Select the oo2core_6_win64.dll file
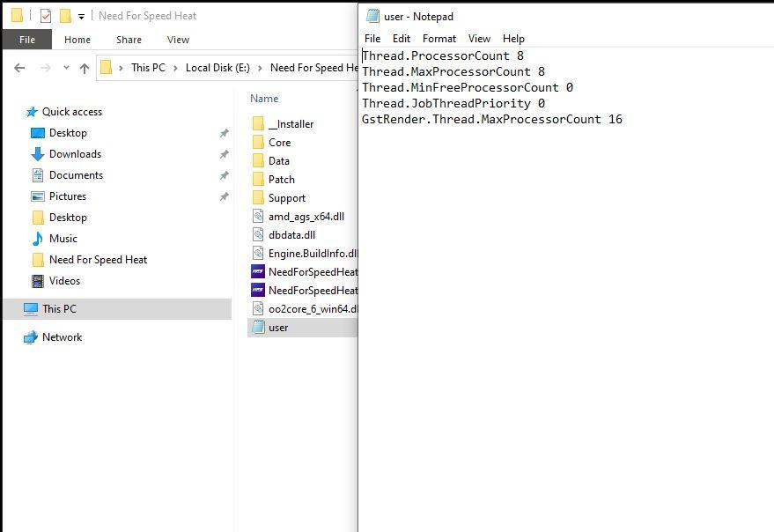This screenshot has height=532, width=774. click(x=313, y=309)
